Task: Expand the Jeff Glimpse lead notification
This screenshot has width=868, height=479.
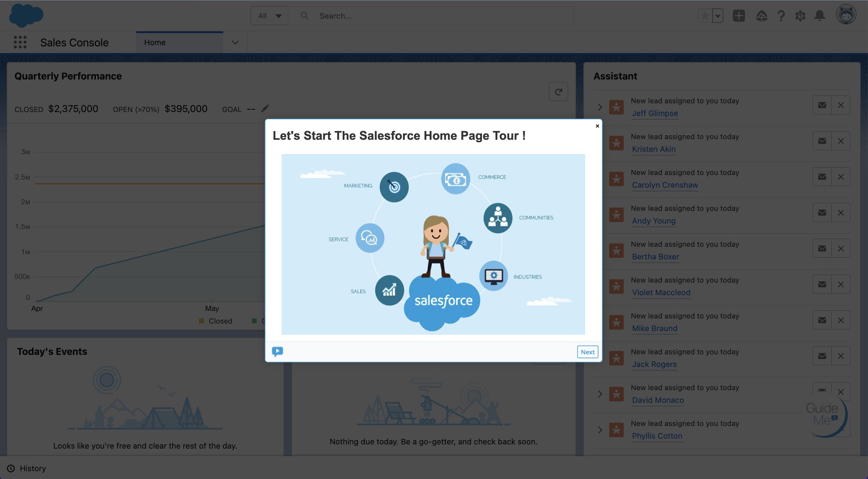Action: pyautogui.click(x=600, y=107)
